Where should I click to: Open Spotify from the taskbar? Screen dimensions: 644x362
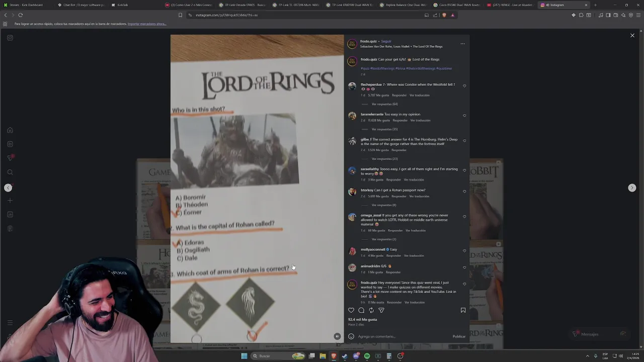click(x=367, y=356)
